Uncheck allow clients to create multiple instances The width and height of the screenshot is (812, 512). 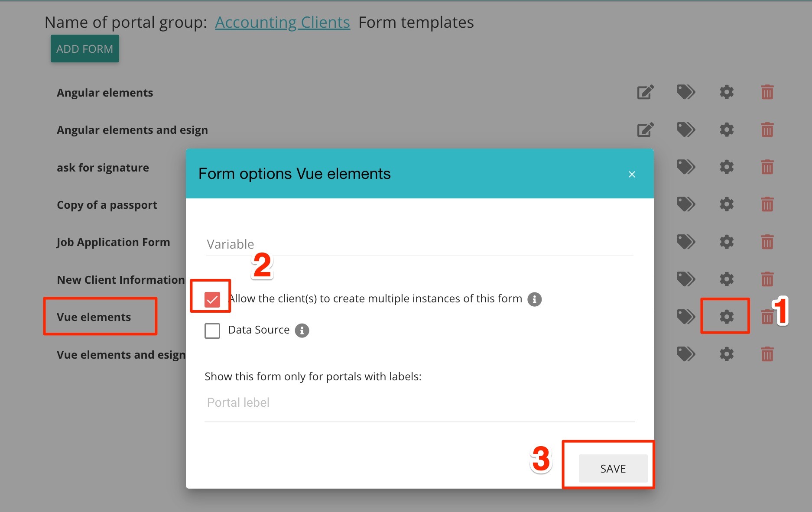pyautogui.click(x=212, y=298)
